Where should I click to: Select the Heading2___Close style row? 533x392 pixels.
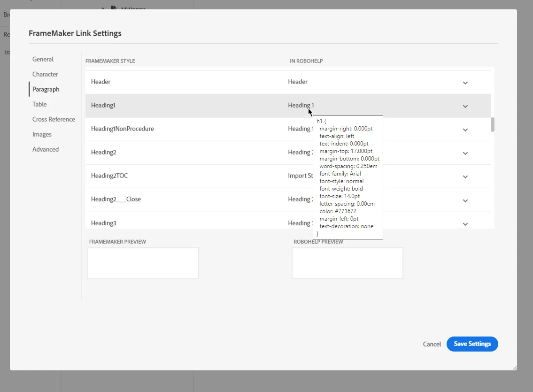288,200
